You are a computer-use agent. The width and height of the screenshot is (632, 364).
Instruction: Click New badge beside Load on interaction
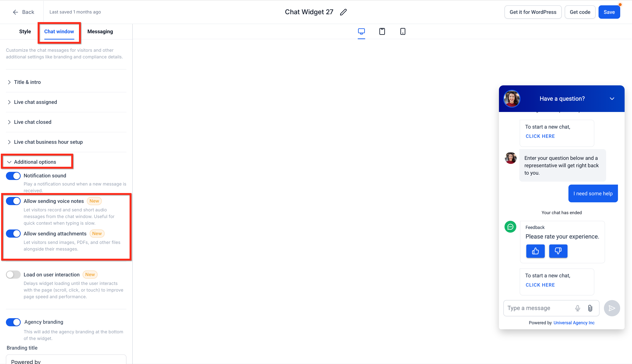[90, 275]
